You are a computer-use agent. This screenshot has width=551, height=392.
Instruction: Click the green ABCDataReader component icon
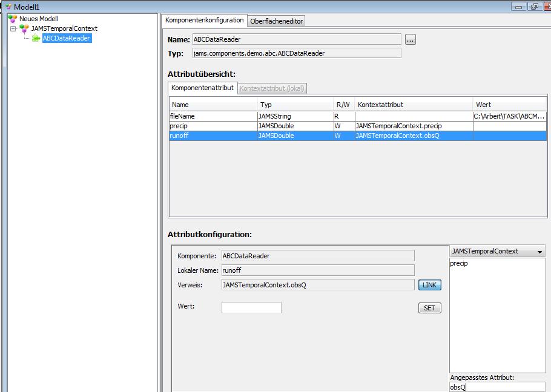click(x=36, y=38)
